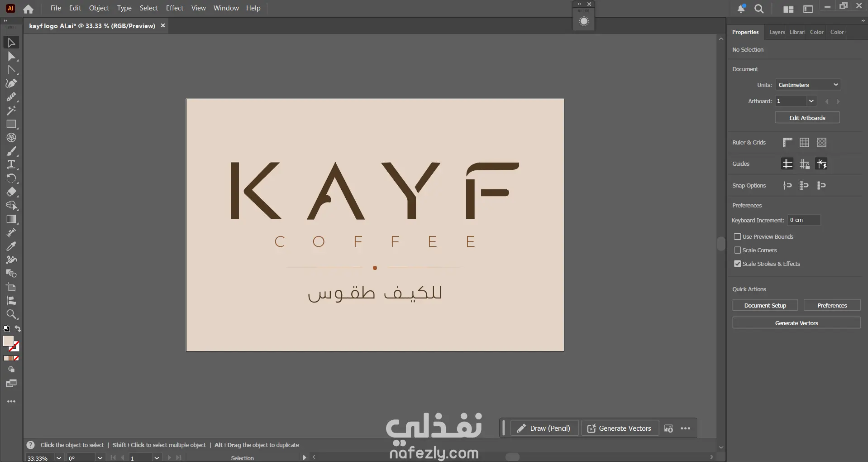Toggle Smart Guides
The height and width of the screenshot is (462, 868).
coord(821,164)
